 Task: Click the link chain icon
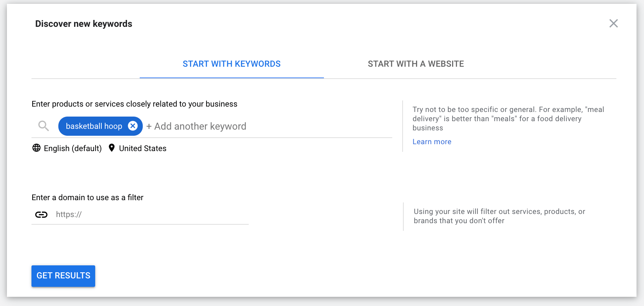(41, 215)
